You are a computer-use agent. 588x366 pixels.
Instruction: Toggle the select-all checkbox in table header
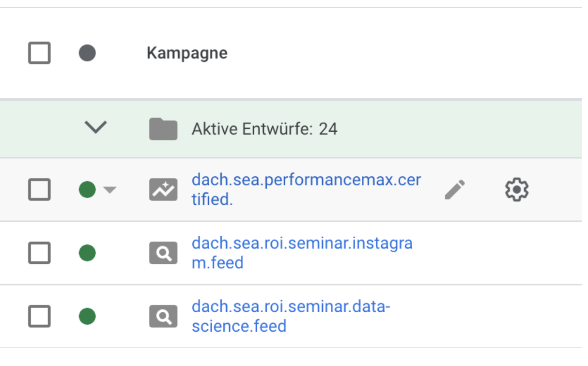(x=39, y=53)
